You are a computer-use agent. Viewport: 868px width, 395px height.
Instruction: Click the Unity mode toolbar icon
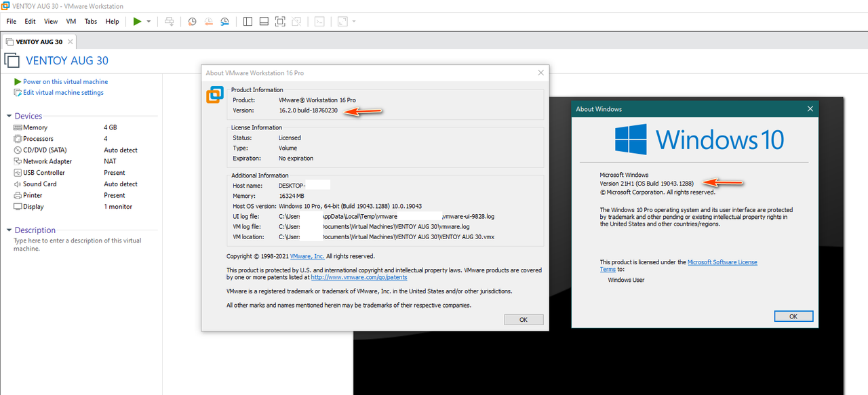(x=296, y=22)
